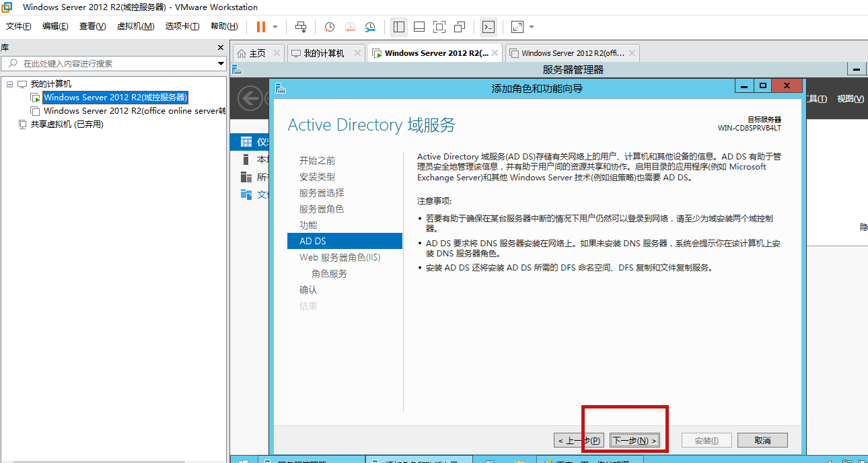Select the AD DS wizard step
The image size is (868, 463).
[x=345, y=241]
